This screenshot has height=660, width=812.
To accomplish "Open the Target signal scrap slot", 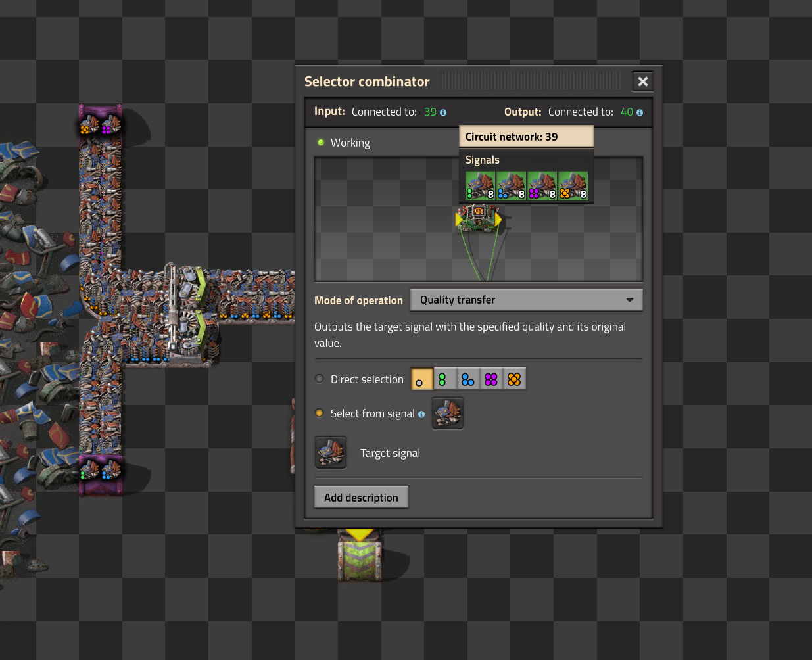I will pyautogui.click(x=331, y=453).
